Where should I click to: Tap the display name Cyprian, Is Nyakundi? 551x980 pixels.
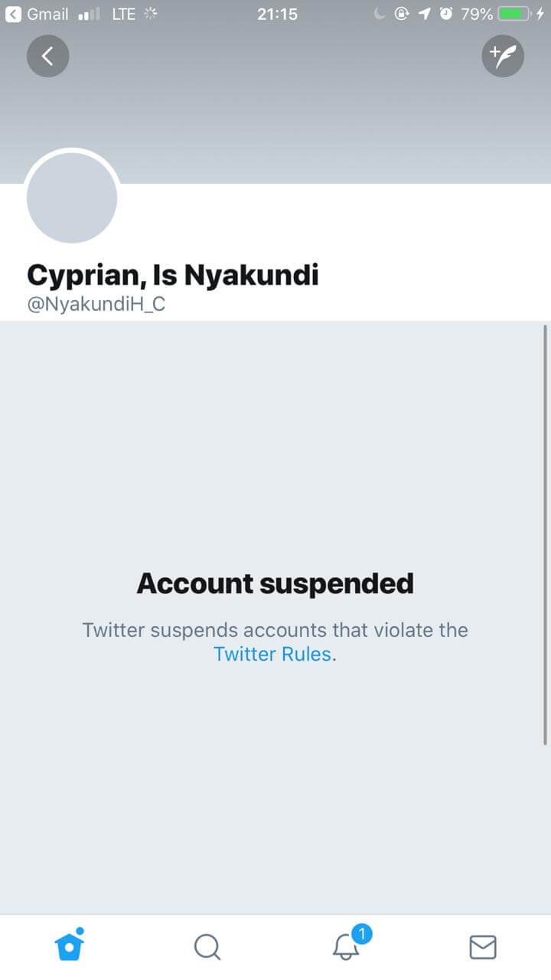[173, 275]
